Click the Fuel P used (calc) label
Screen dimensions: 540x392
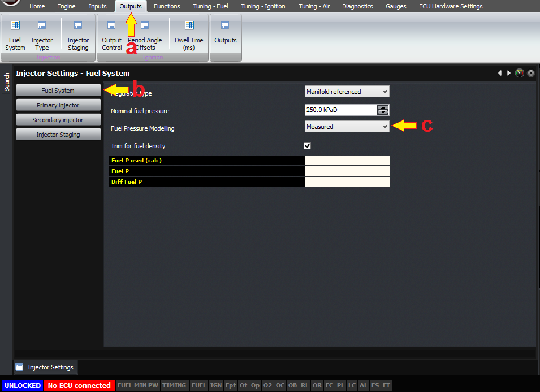(136, 161)
